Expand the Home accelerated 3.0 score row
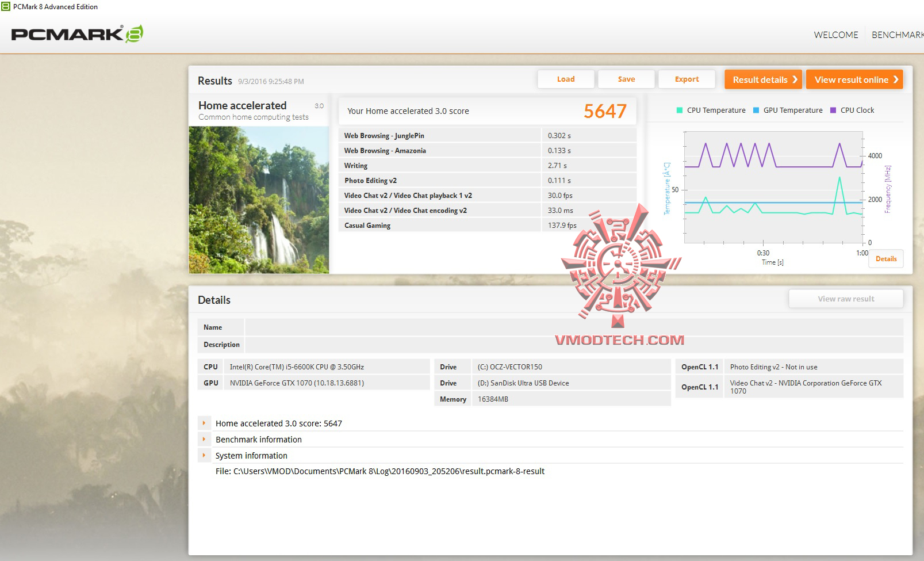Viewport: 924px width, 561px height. [x=204, y=423]
